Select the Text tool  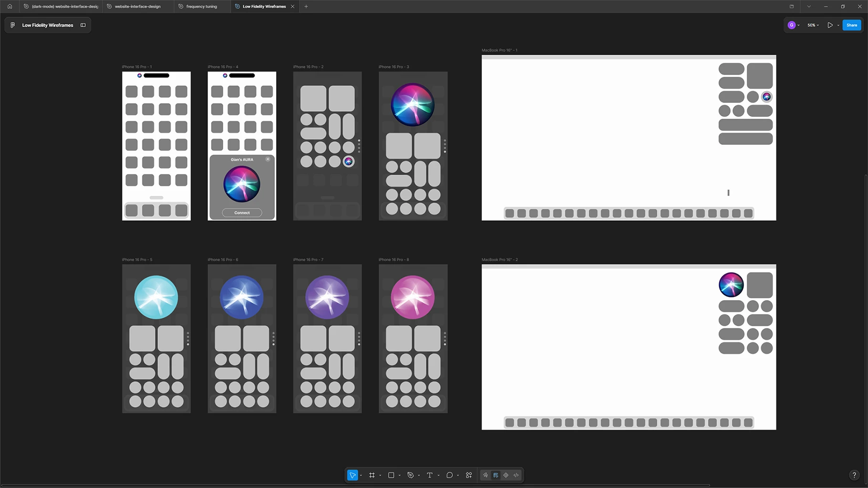tap(430, 475)
